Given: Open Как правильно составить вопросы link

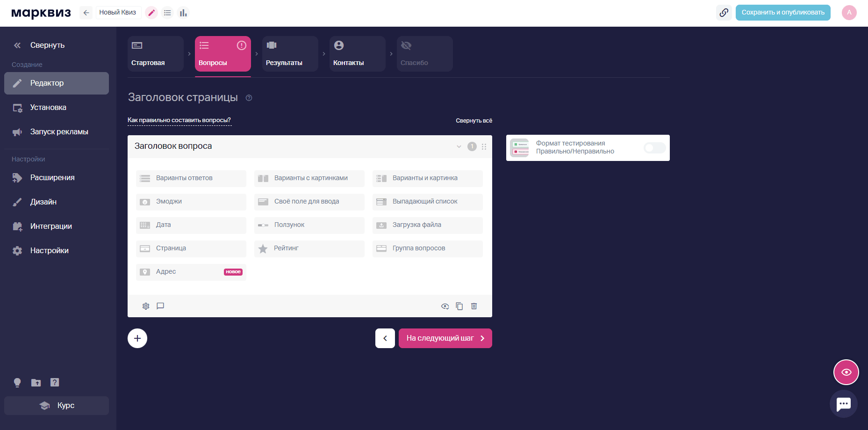Looking at the screenshot, I should pos(179,120).
